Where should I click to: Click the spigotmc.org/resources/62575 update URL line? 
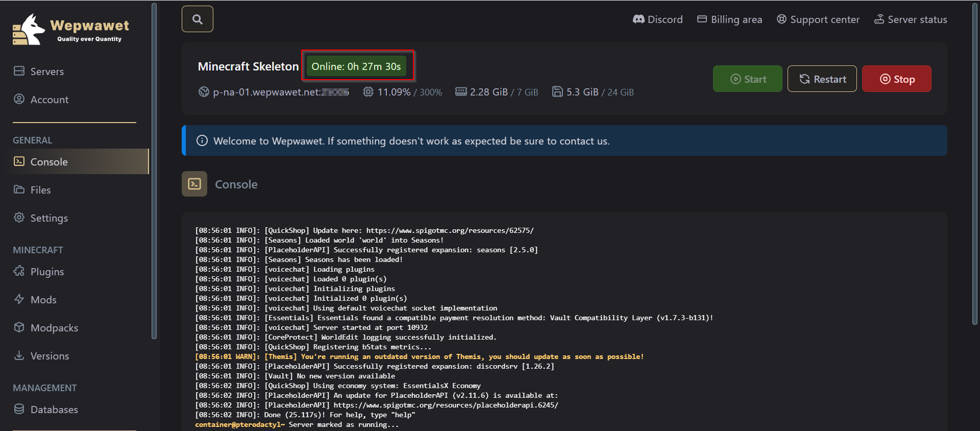tap(364, 230)
